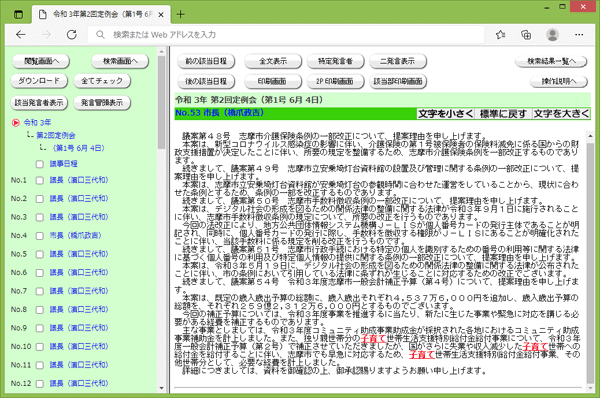Check the No.9 speaker checkbox
The height and width of the screenshot is (398, 600).
coord(39,328)
